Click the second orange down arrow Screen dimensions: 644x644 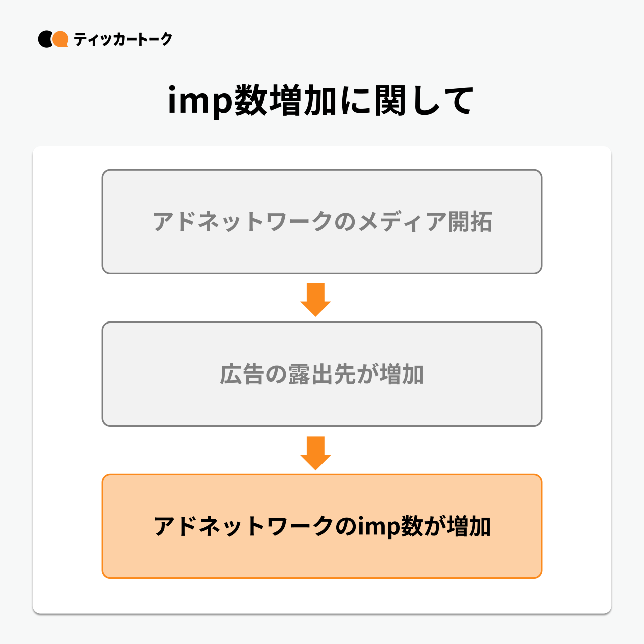pyautogui.click(x=315, y=453)
